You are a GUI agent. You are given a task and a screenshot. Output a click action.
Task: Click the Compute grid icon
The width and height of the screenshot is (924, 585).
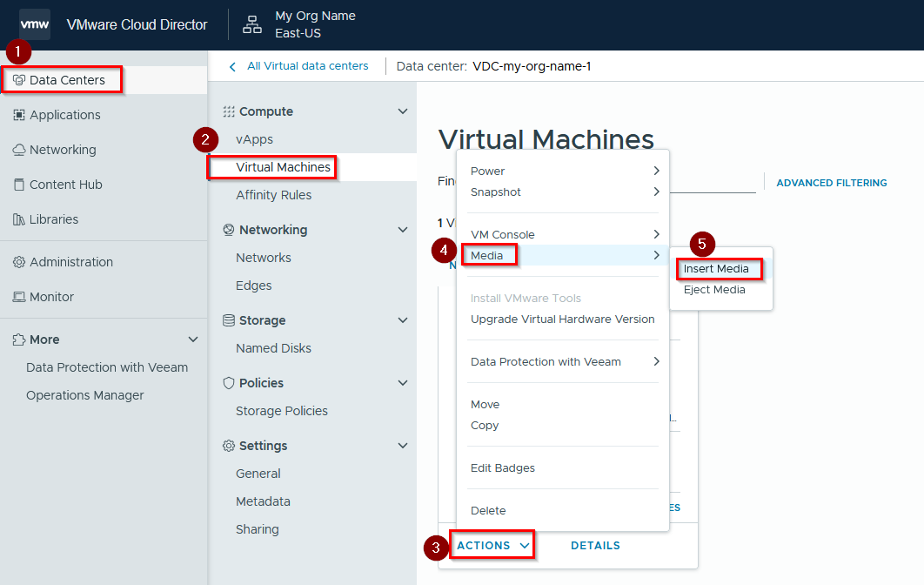pyautogui.click(x=229, y=111)
